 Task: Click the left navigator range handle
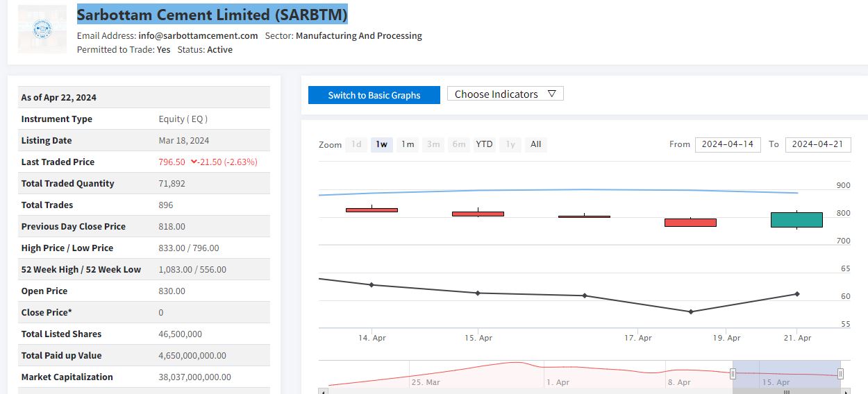[x=733, y=374]
